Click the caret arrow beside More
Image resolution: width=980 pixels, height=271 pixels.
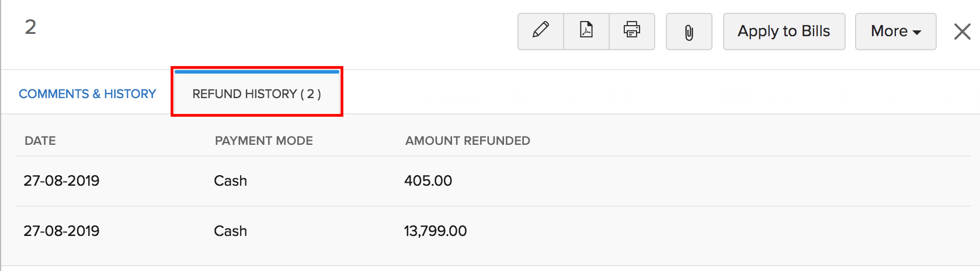click(x=917, y=33)
